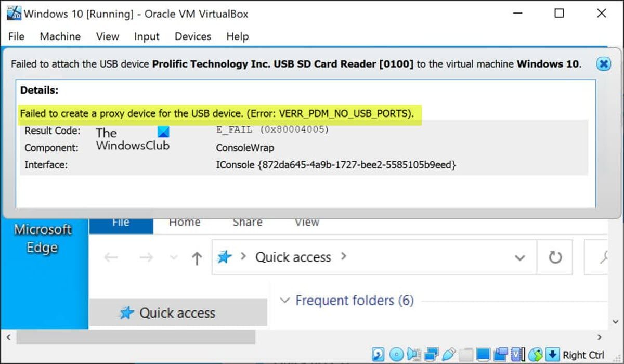Image resolution: width=624 pixels, height=364 pixels.
Task: Open the File menu of VirtualBox
Action: tap(17, 36)
